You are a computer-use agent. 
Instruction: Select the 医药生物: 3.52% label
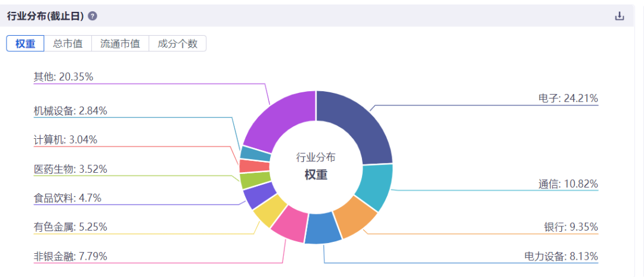(x=70, y=169)
